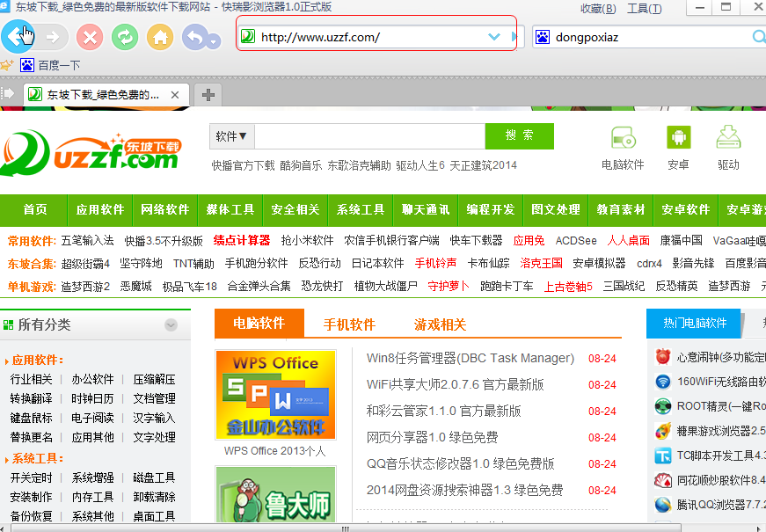The width and height of the screenshot is (766, 532).
Task: Click the uzzf.com 东坡下载 logo
Action: point(91,153)
